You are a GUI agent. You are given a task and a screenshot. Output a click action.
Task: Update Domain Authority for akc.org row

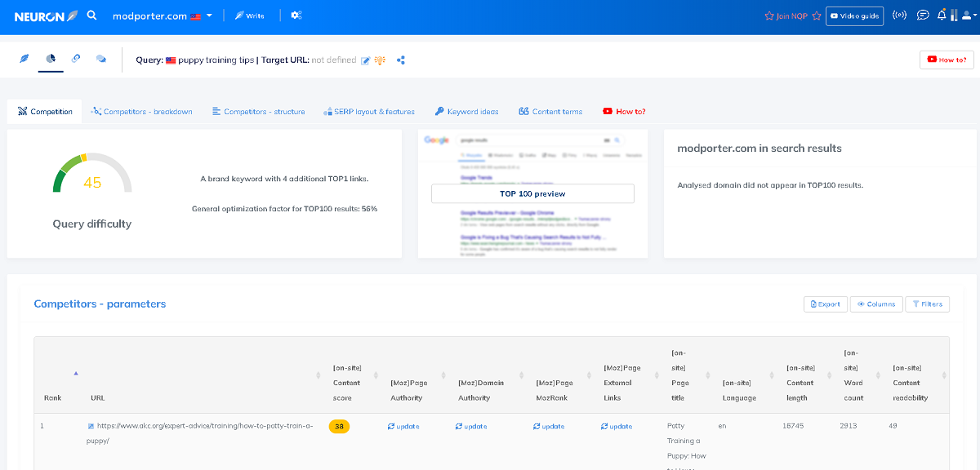(x=471, y=426)
